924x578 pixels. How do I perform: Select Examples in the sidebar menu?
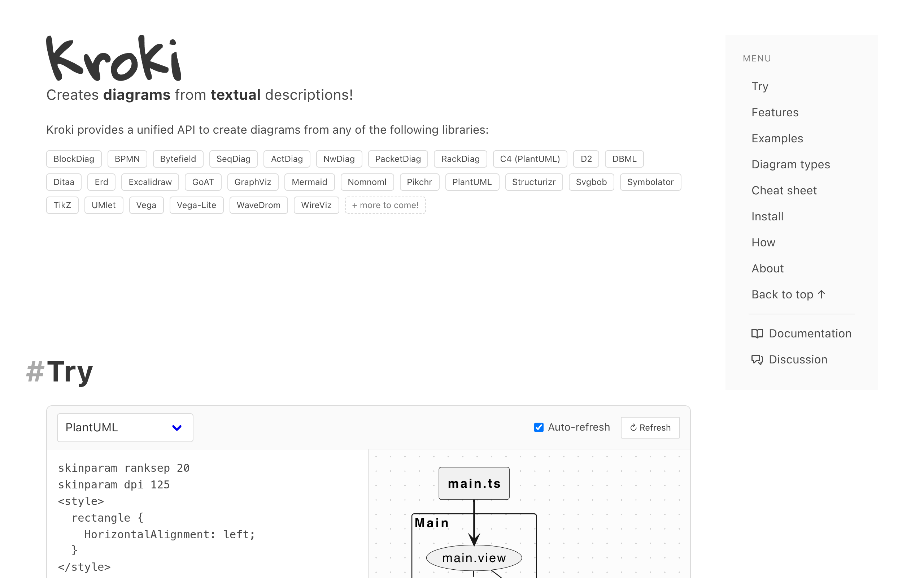click(777, 138)
